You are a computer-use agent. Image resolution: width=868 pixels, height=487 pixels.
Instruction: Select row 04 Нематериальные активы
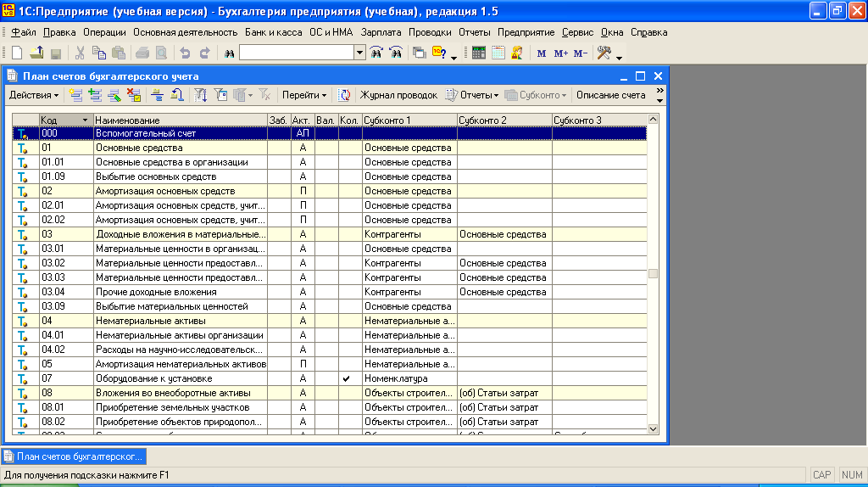pos(330,321)
